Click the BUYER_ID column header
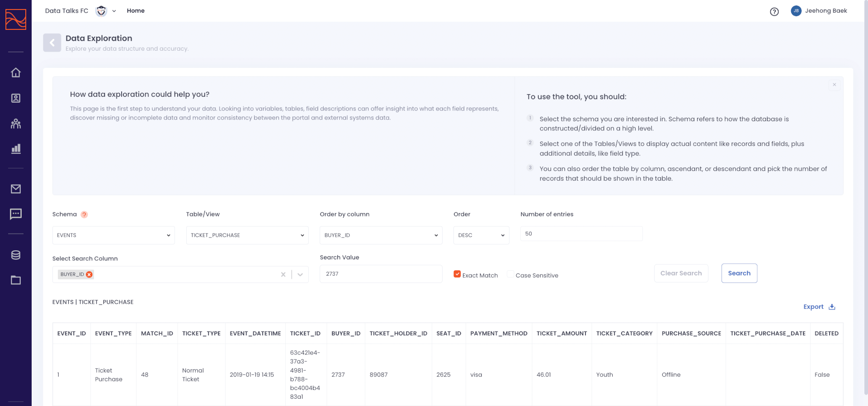Image resolution: width=868 pixels, height=406 pixels. coord(346,334)
